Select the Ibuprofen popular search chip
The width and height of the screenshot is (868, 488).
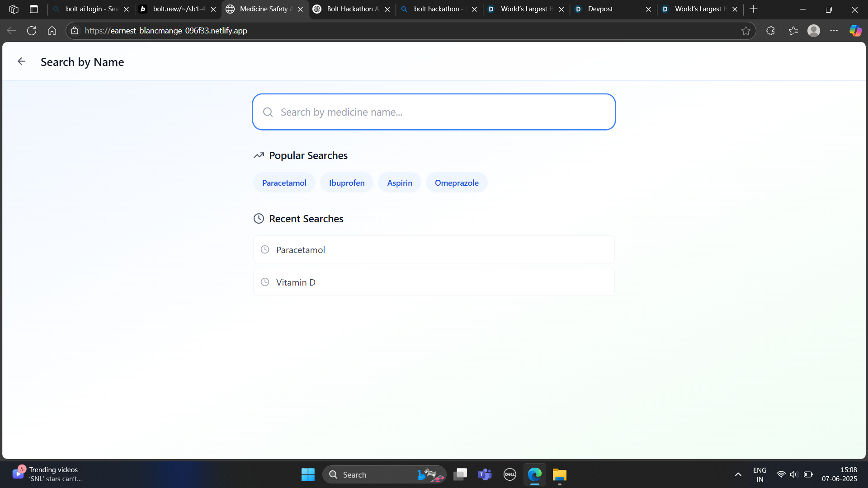point(346,183)
